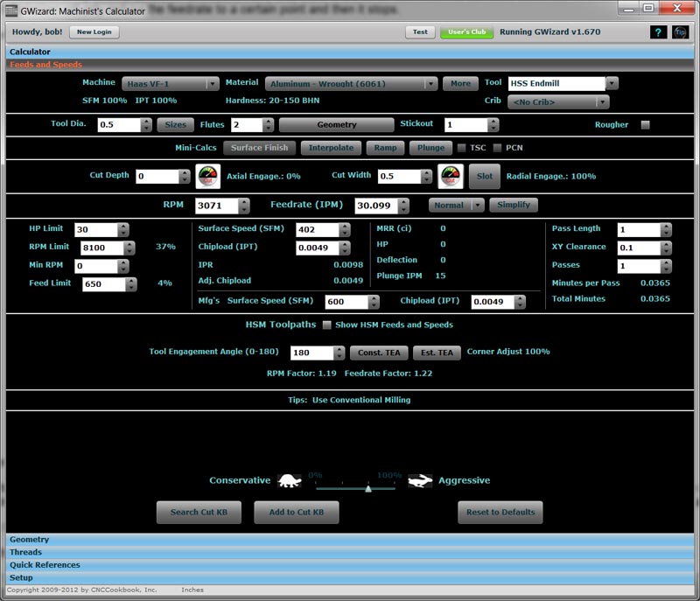Image resolution: width=700 pixels, height=601 pixels.
Task: Enable the Rougher checkbox
Action: 645,125
